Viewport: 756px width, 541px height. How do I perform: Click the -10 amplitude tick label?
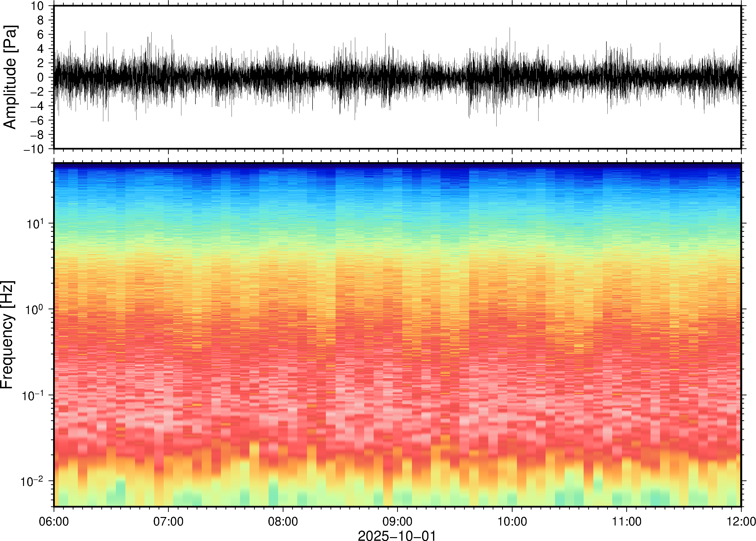click(x=34, y=149)
